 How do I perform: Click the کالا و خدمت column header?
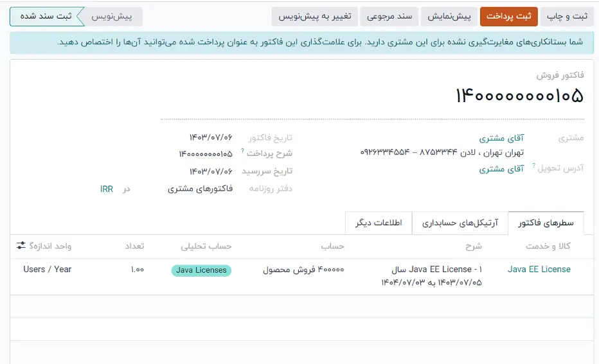pyautogui.click(x=548, y=246)
